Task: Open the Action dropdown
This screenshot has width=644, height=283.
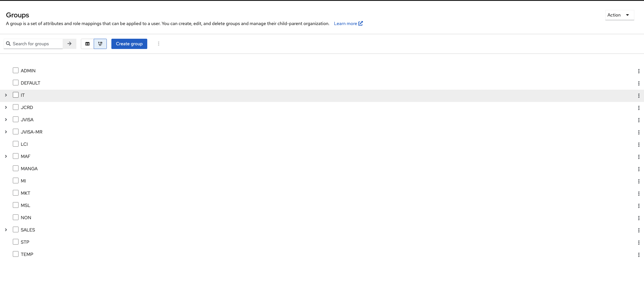Action: [620, 15]
